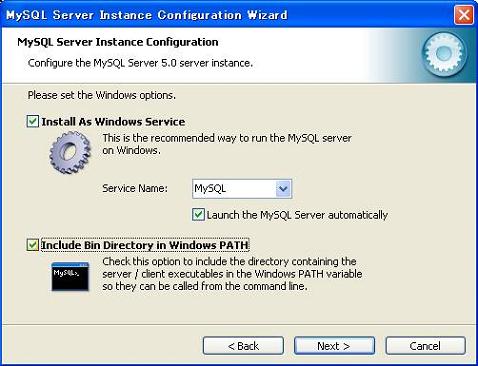Click Launch the MySQL Server automatically label
Screen dimensions: 478x366
click(x=297, y=215)
